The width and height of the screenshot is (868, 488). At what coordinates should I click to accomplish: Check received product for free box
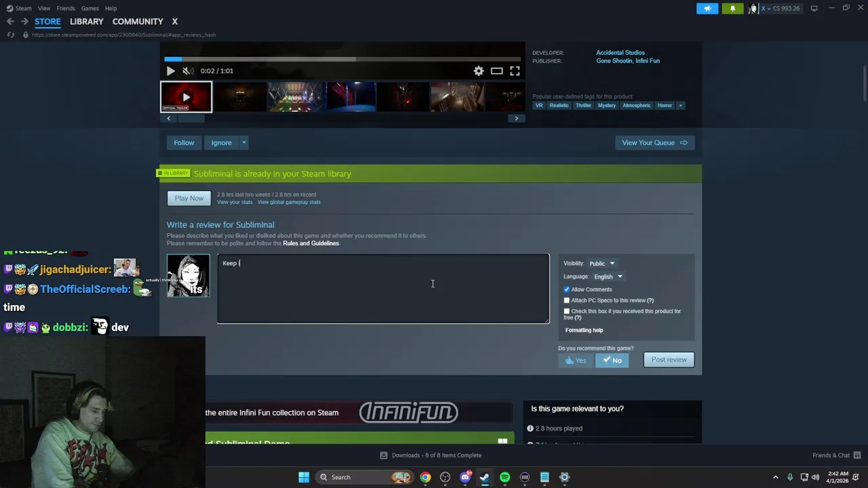pos(567,311)
